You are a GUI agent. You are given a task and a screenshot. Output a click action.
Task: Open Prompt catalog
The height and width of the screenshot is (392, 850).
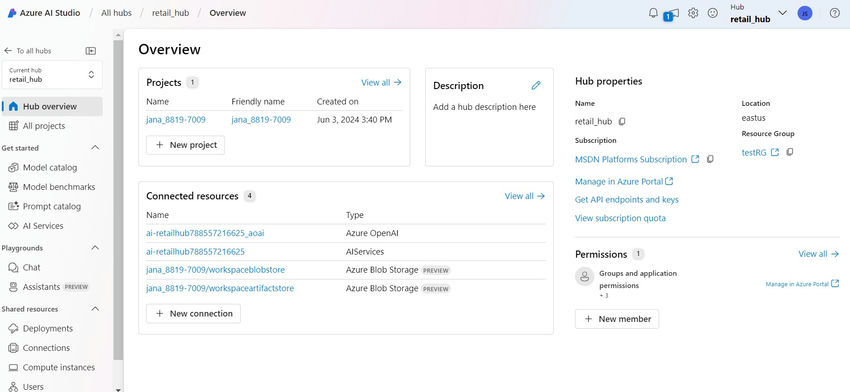(x=52, y=207)
